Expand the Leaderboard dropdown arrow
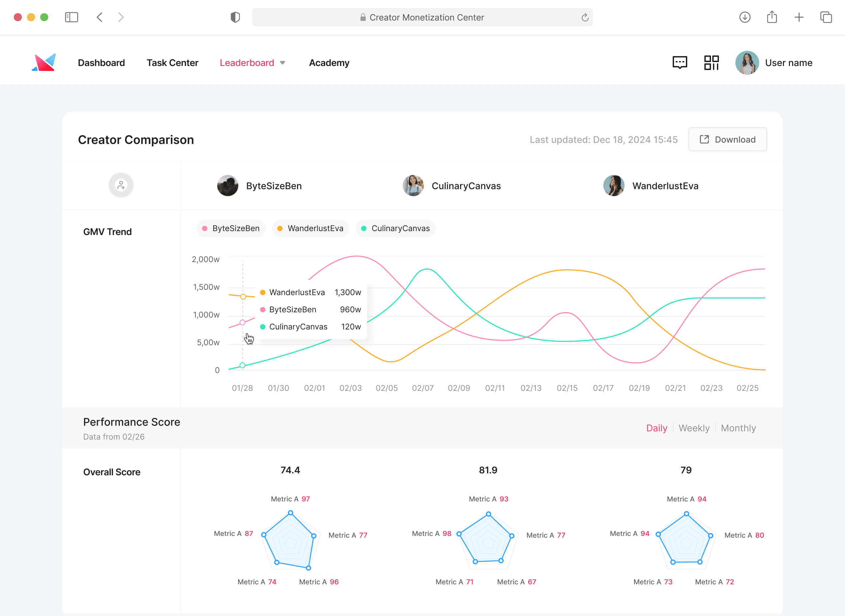 (283, 63)
